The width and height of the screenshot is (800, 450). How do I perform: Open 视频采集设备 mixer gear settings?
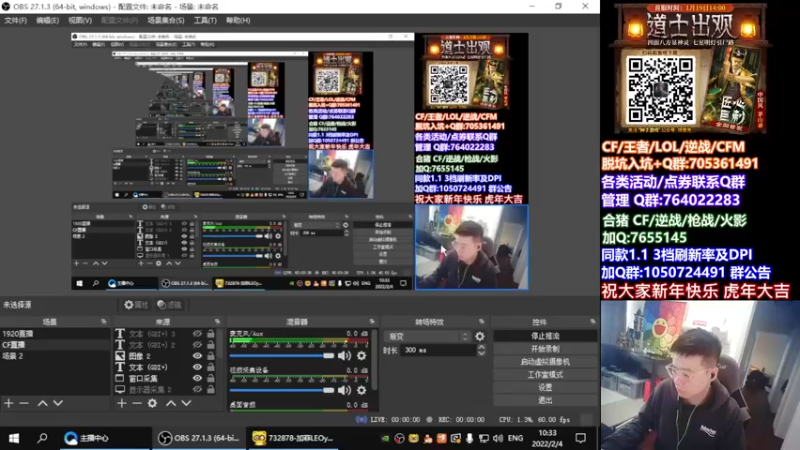tap(361, 390)
